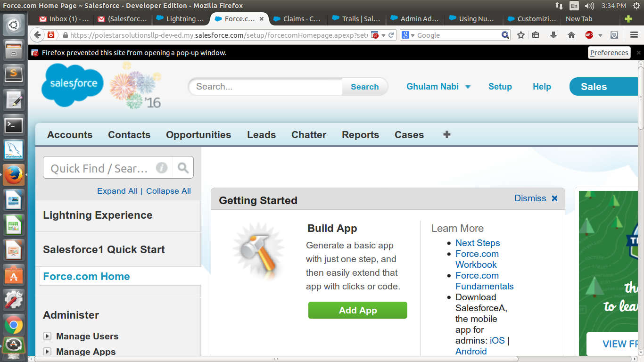Open System Settings from the launcher
644x362 pixels.
tap(14, 300)
